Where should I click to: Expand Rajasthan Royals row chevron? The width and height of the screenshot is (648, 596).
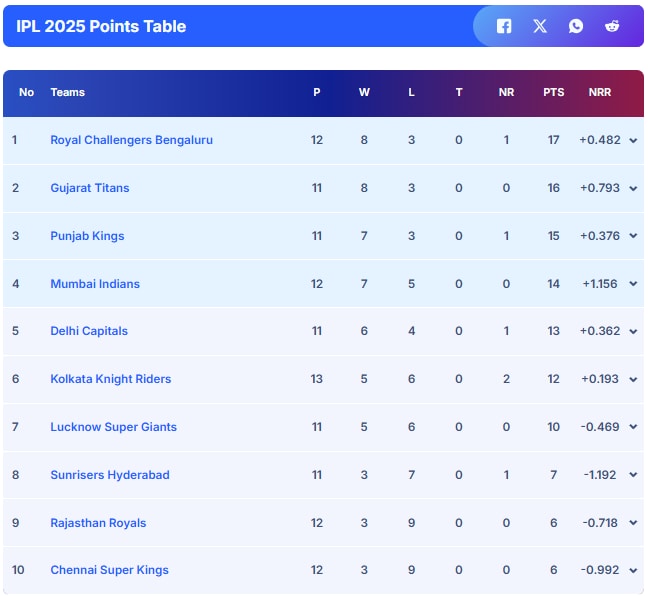[x=633, y=523]
